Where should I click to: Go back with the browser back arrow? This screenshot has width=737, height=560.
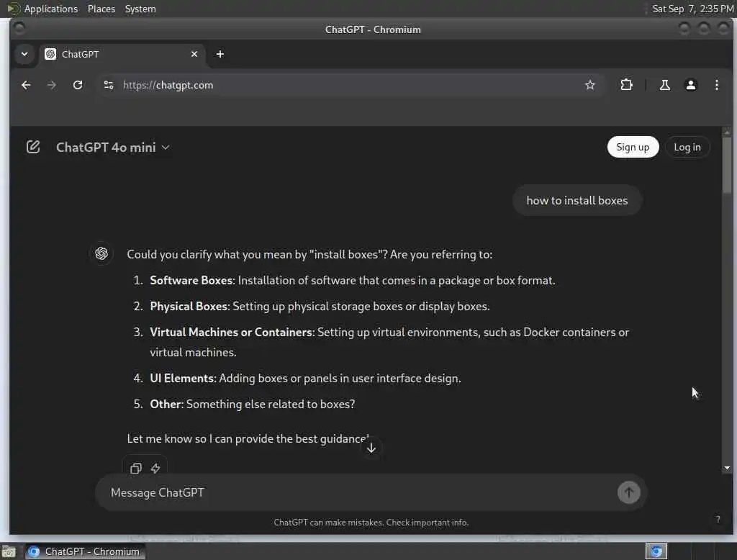click(x=26, y=85)
